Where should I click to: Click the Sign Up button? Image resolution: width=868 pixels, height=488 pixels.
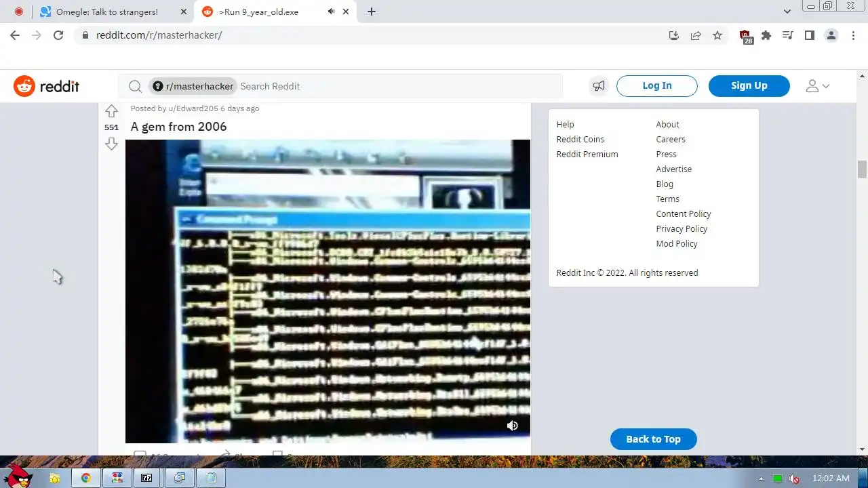tap(749, 85)
